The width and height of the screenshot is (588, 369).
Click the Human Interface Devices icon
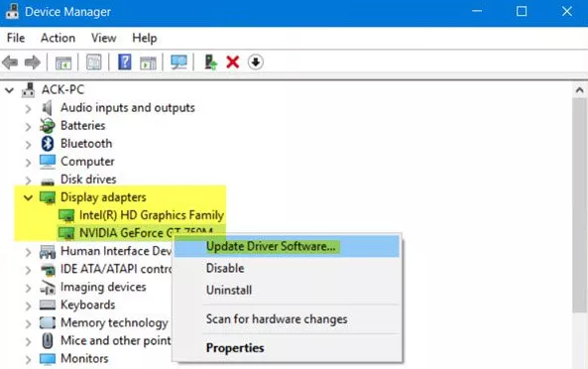pyautogui.click(x=48, y=252)
